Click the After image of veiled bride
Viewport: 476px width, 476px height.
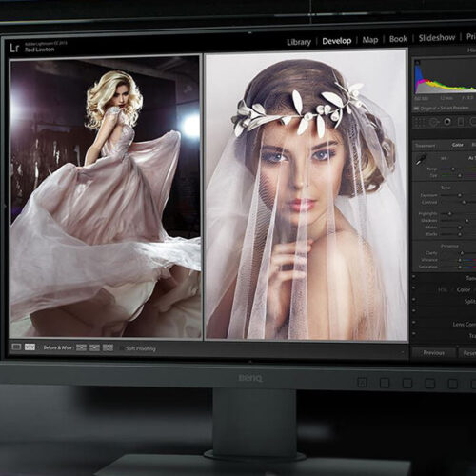[306, 195]
